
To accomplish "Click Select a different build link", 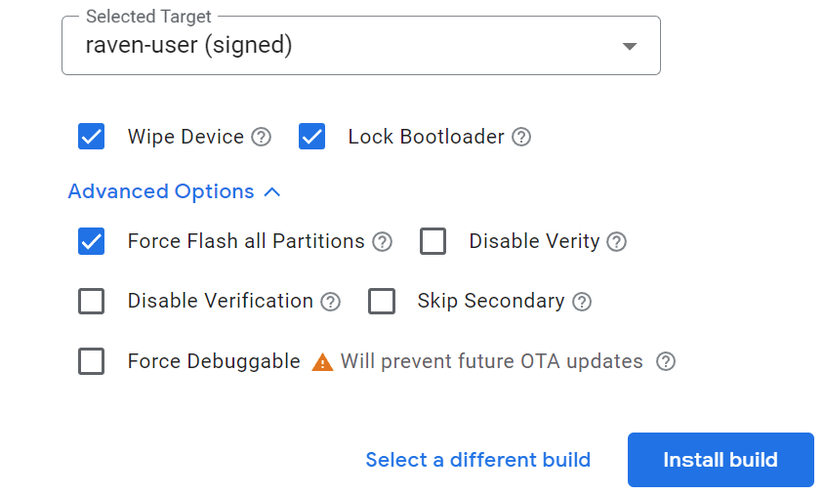I will [x=478, y=460].
